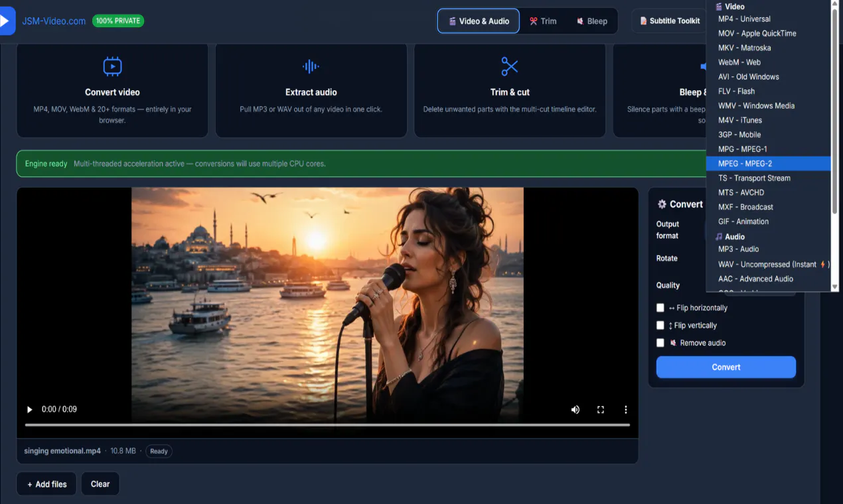Screen dimensions: 843x504
Task: Mute the video player volume
Action: click(x=575, y=410)
